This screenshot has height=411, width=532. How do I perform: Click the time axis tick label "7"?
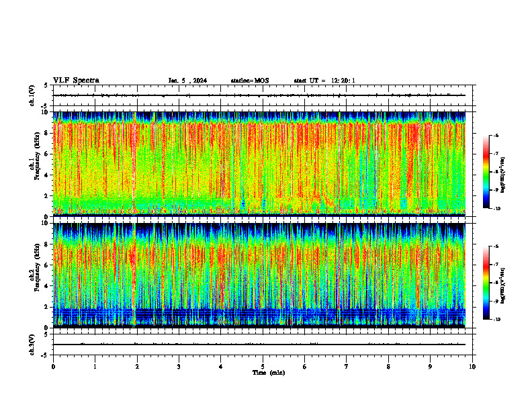347,367
